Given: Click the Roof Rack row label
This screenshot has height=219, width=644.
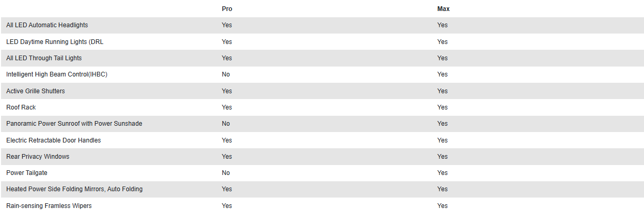Looking at the screenshot, I should 21,107.
